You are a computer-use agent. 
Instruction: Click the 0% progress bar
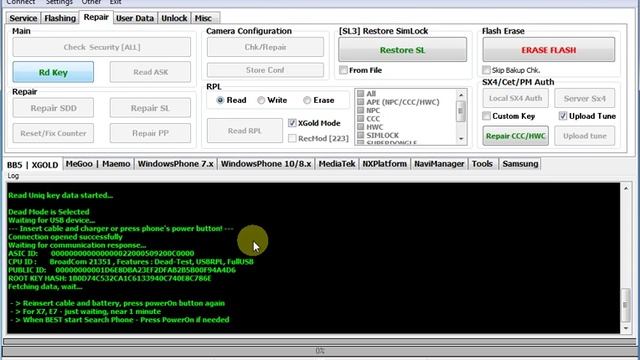pyautogui.click(x=320, y=351)
